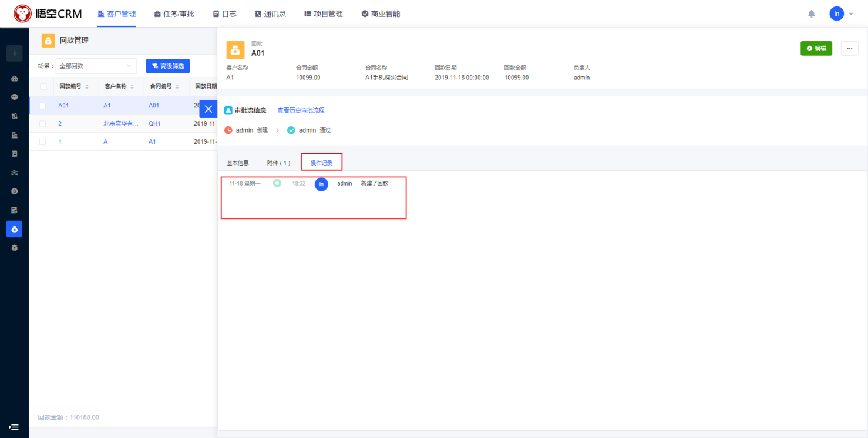Viewport: 868px width, 438px height.
Task: Open the dollar coin sidebar icon
Action: (x=15, y=191)
